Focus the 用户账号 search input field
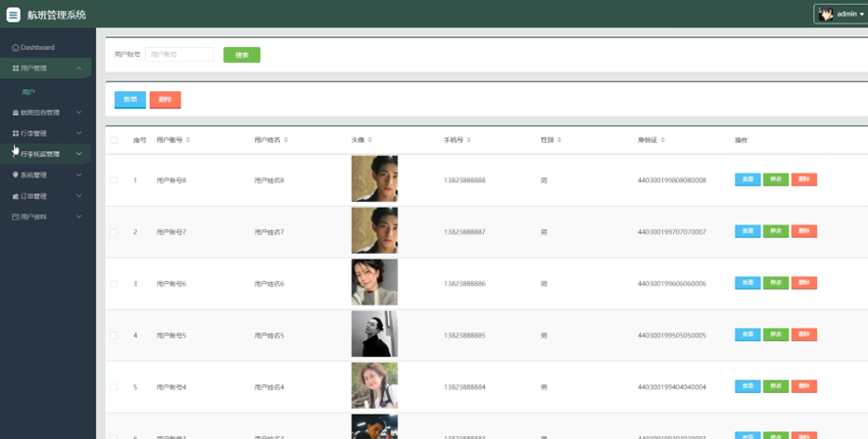 tap(179, 54)
